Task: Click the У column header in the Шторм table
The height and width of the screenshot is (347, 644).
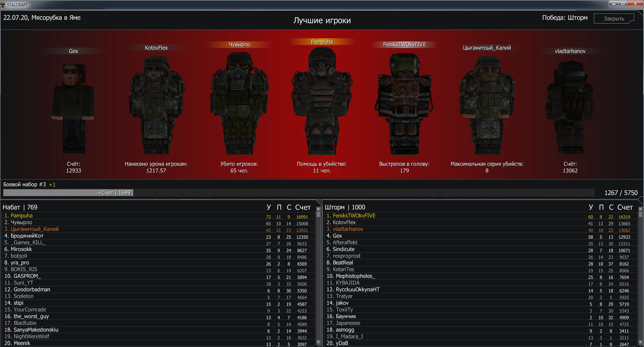Action: coord(591,207)
